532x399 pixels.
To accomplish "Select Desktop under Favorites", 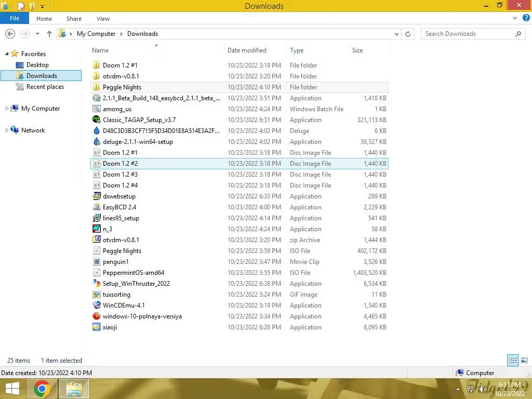I will tap(37, 65).
